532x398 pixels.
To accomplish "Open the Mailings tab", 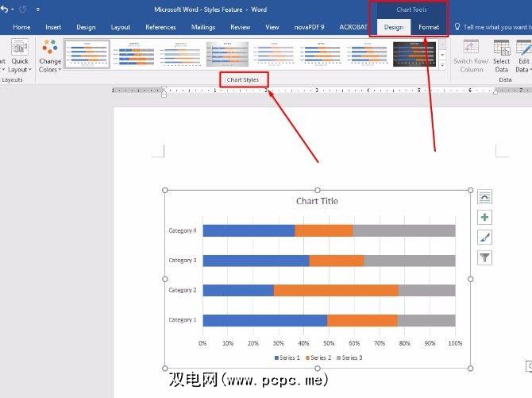I will (203, 27).
